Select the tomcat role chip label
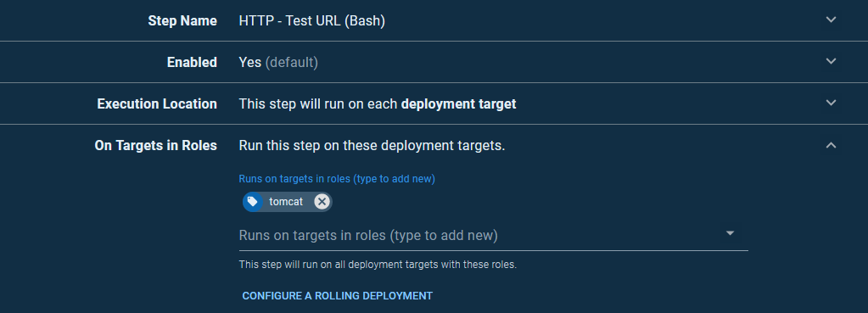This screenshot has width=868, height=313. (x=286, y=202)
